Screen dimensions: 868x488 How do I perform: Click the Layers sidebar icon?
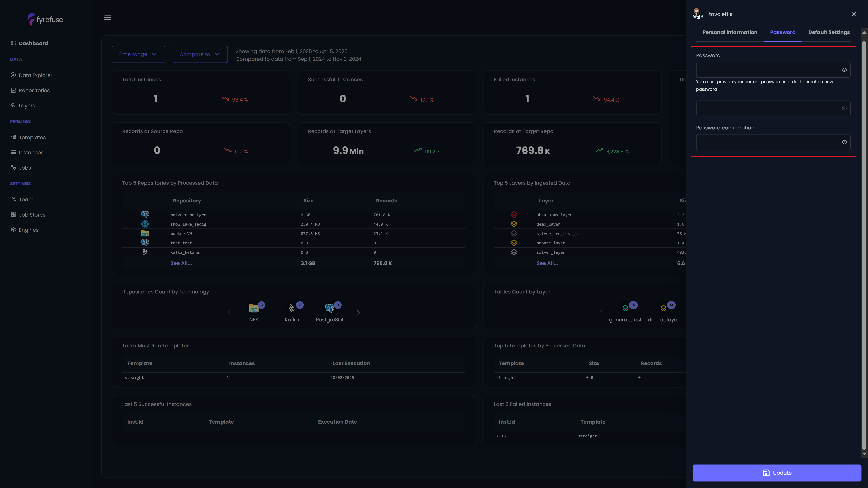(x=13, y=105)
